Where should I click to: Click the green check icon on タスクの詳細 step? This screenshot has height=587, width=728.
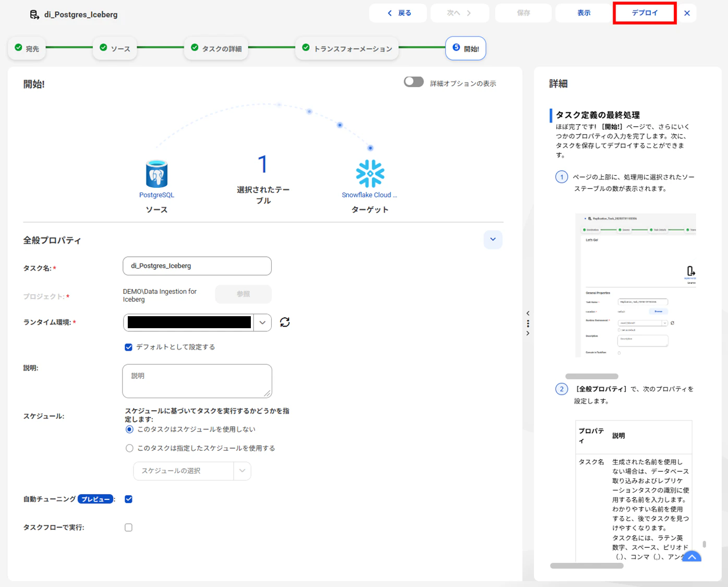click(195, 47)
